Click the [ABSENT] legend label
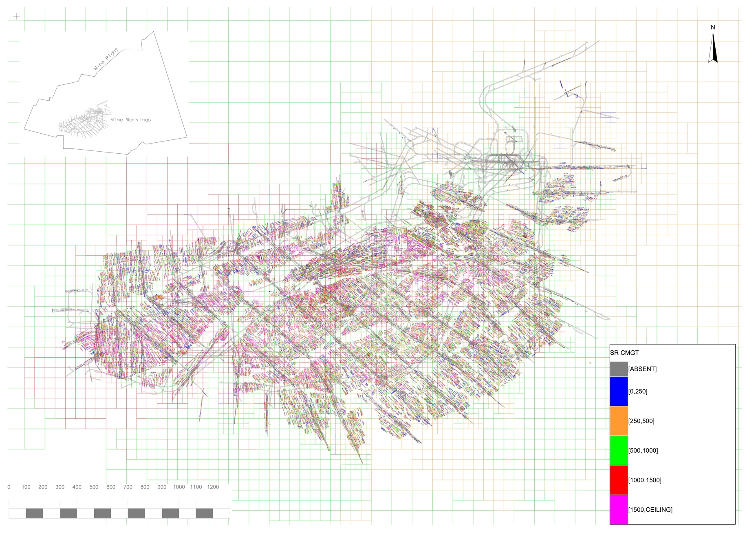This screenshot has height=535, width=756. tap(642, 369)
